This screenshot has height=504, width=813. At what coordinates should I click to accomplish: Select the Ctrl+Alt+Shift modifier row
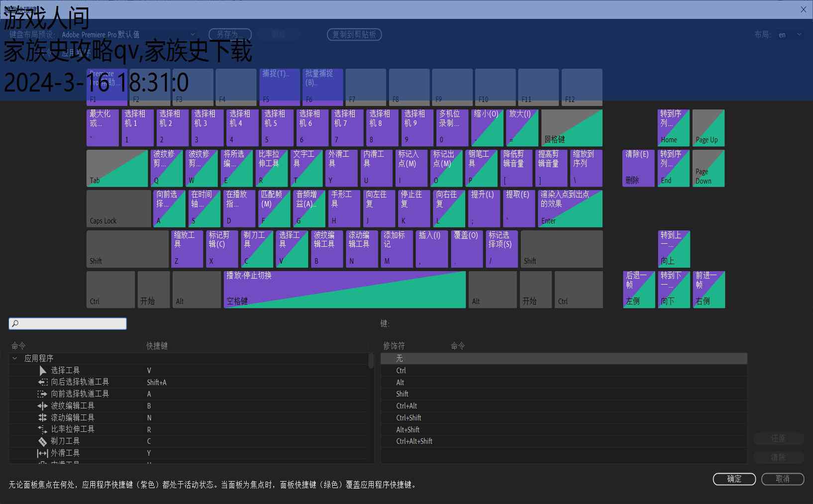pyautogui.click(x=564, y=441)
